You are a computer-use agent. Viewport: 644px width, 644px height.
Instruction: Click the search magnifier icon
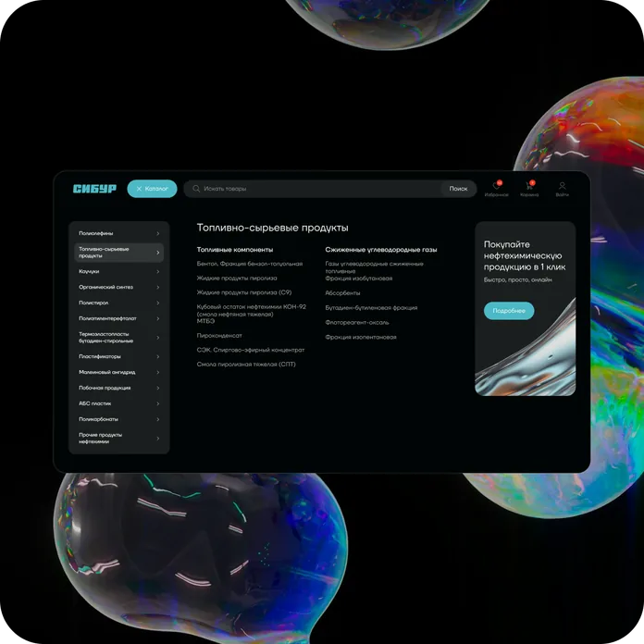(x=196, y=189)
